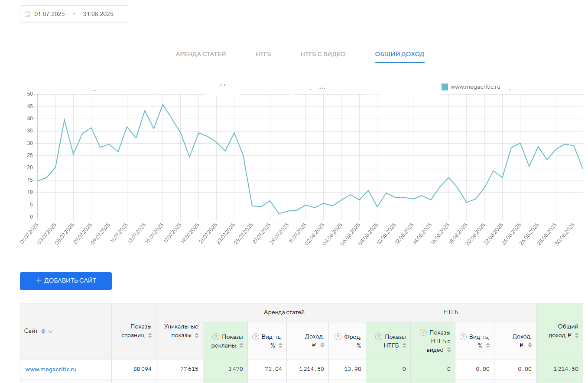588x383 pixels.
Task: Sort table by Показы страниц column
Action: [150, 335]
